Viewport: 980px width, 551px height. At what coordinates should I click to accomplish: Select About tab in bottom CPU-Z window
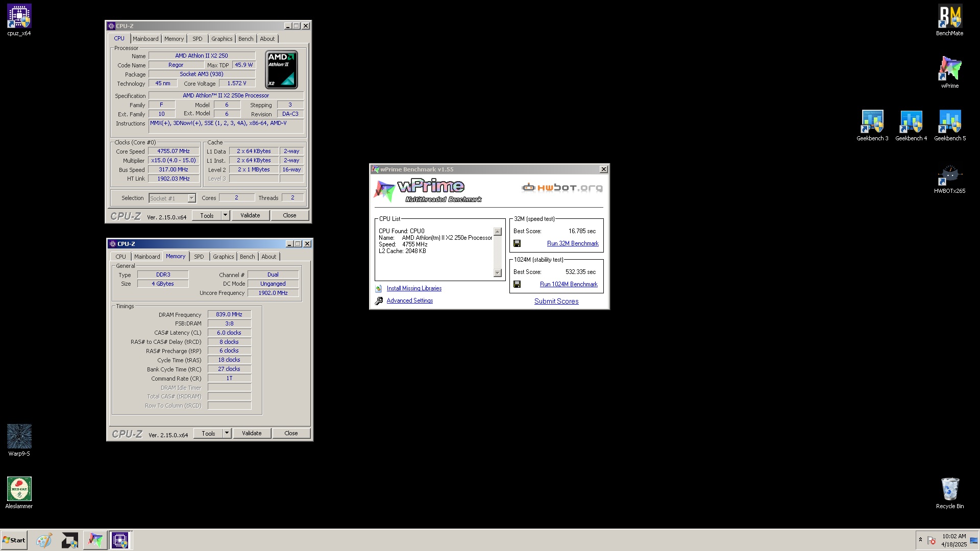[x=269, y=257]
